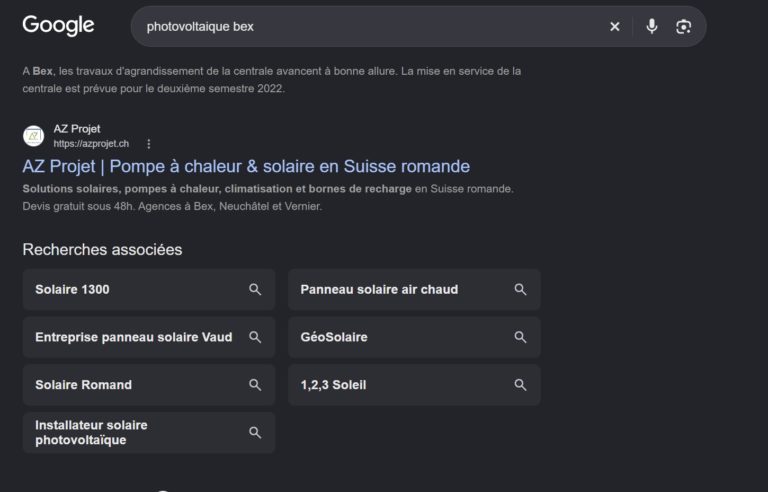
Task: Open three-dot menu beside azprojet.ch
Action: point(148,144)
